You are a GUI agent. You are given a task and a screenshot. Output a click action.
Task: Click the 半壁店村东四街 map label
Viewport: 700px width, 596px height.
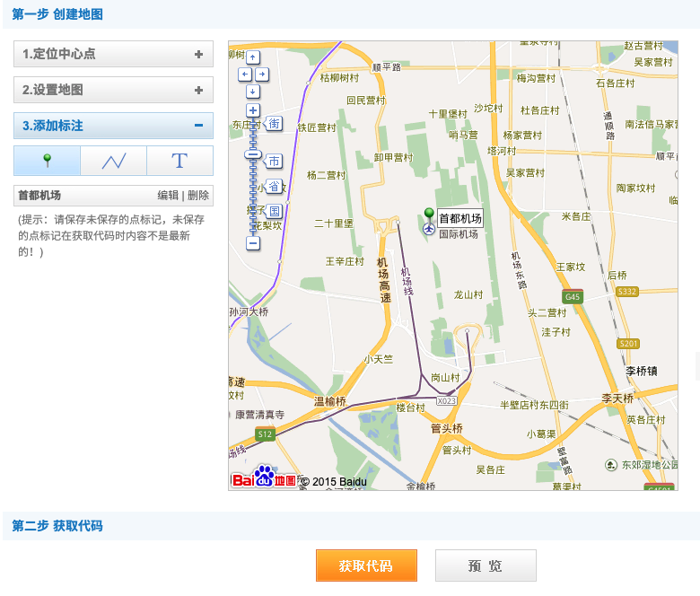pos(534,405)
